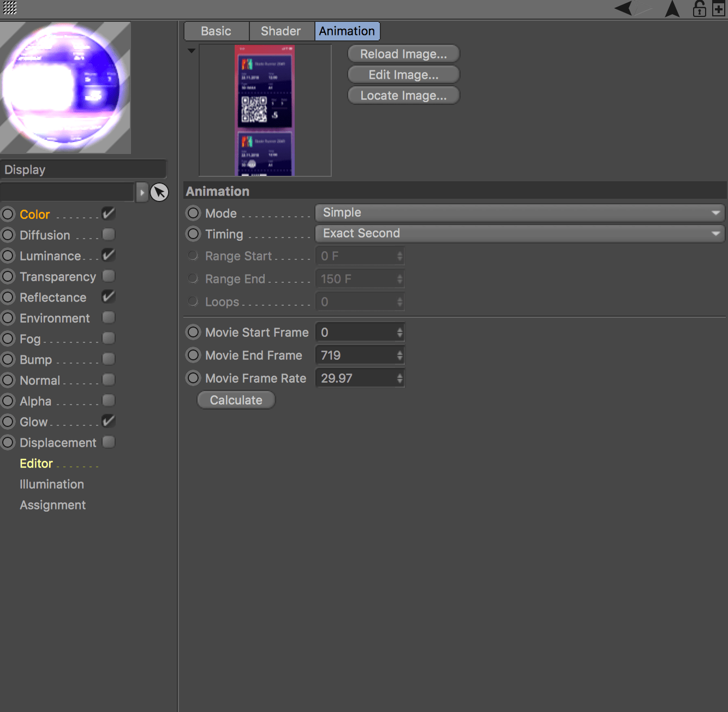
Task: Click the Reload Image button
Action: (x=403, y=54)
